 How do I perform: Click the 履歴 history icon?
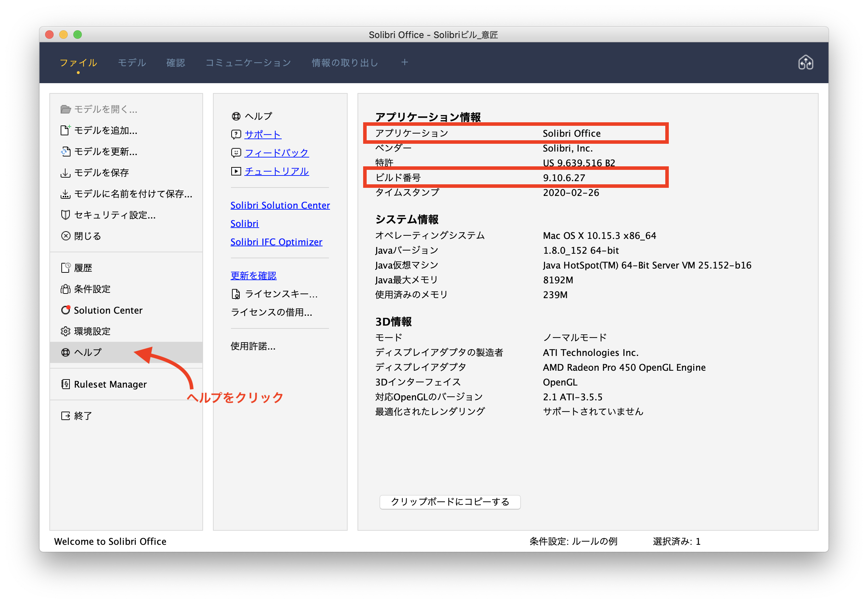(66, 267)
